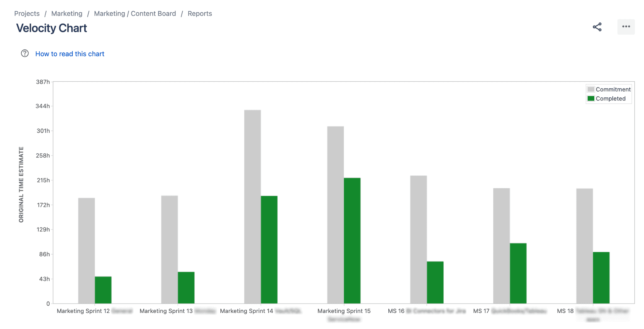
Task: Open the Reports breadcrumb entry
Action: (200, 13)
